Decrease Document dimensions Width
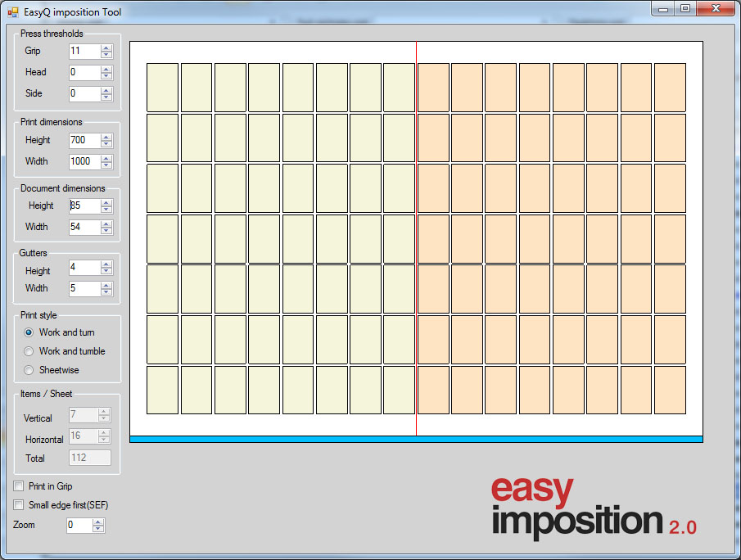Screen dimensions: 741x560 [x=106, y=231]
